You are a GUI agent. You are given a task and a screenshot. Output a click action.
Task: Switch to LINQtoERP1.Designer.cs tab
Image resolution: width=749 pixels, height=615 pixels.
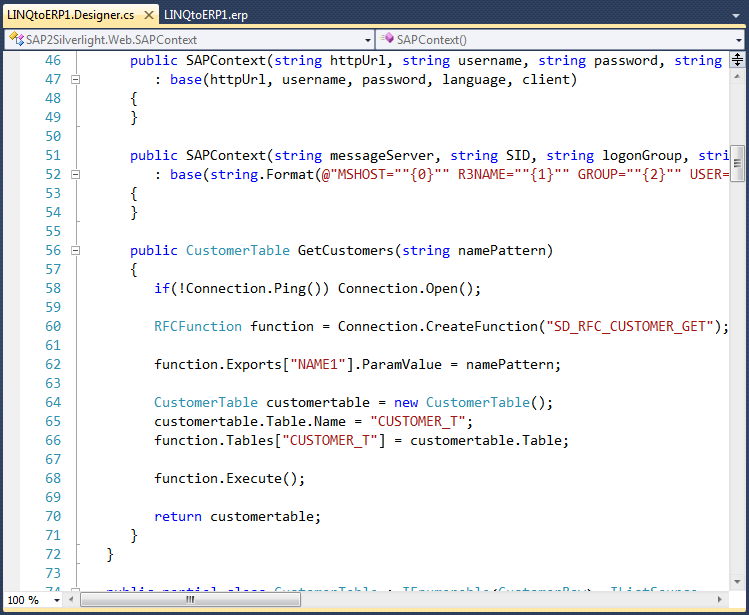(71, 15)
